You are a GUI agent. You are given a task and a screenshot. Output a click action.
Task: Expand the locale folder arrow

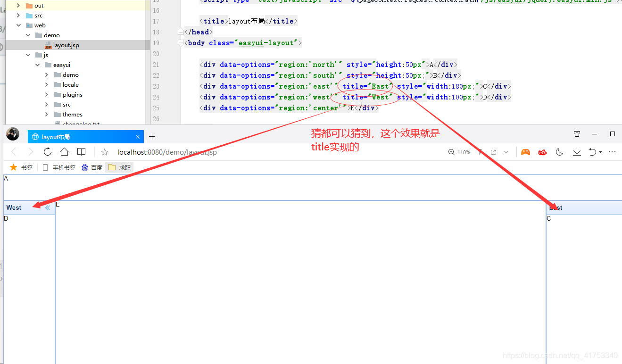pos(47,85)
